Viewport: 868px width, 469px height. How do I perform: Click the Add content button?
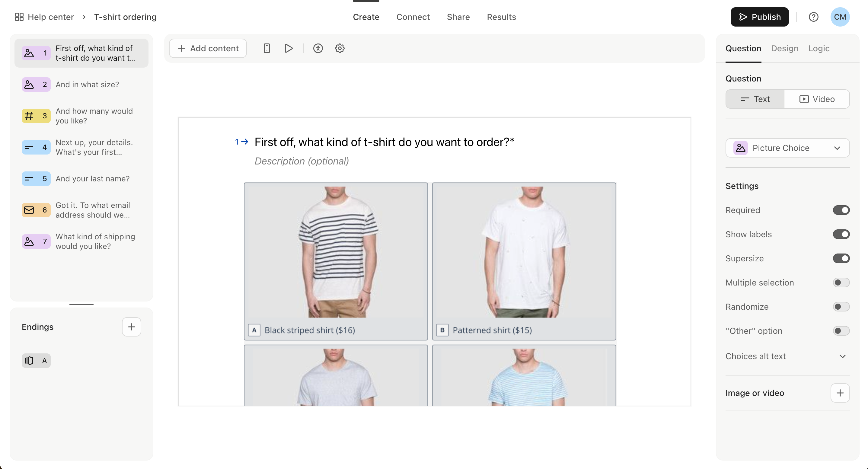tap(208, 48)
